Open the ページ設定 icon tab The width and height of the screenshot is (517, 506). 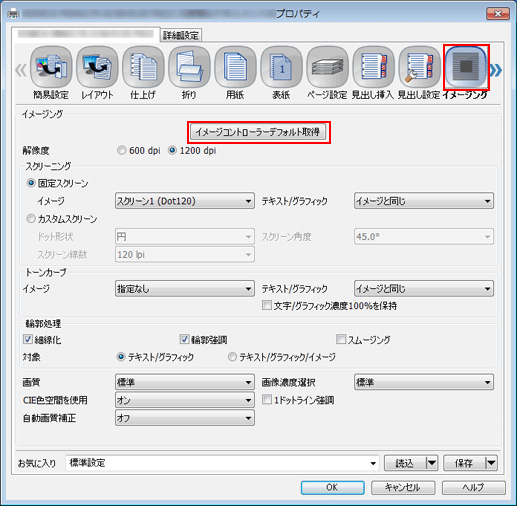[327, 73]
